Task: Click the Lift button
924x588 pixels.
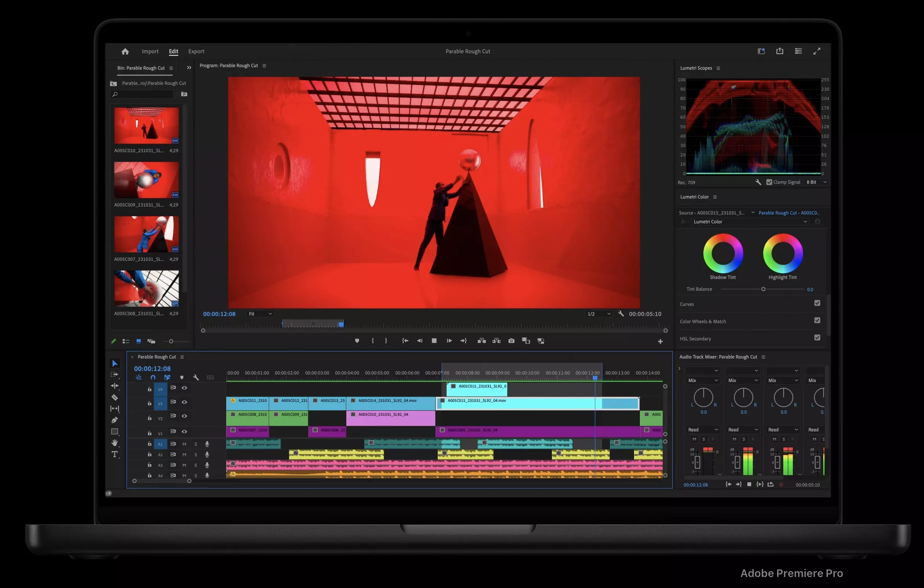Action: [481, 341]
